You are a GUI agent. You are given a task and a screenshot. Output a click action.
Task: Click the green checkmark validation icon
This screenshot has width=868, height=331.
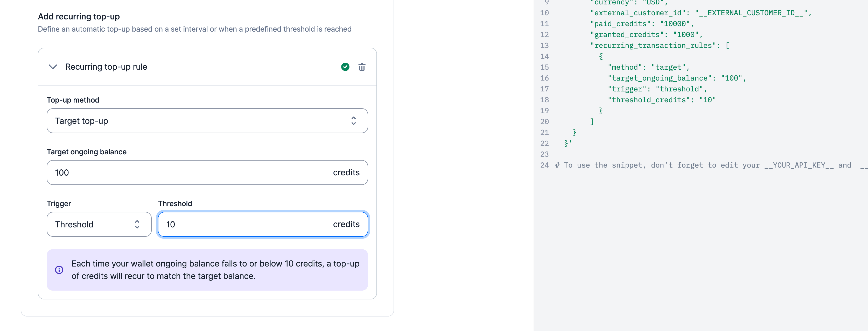click(x=345, y=67)
